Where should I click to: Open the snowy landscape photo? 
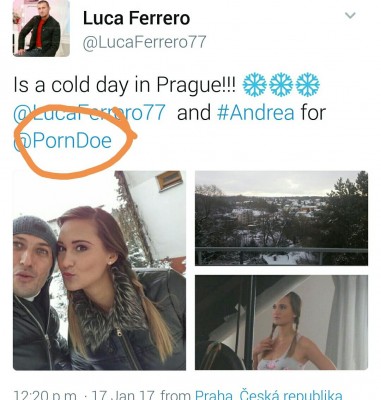(x=281, y=218)
